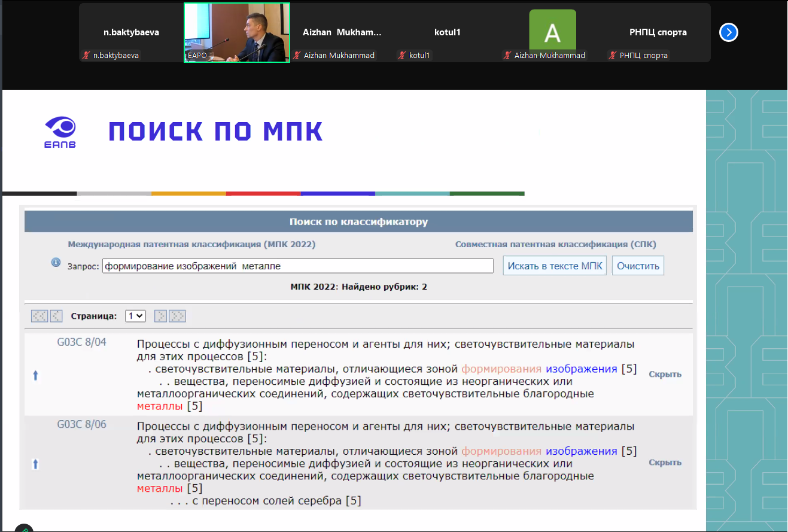This screenshot has width=788, height=532.
Task: Switch to Международная патентная классификация (МПК 2022)
Action: click(x=191, y=245)
